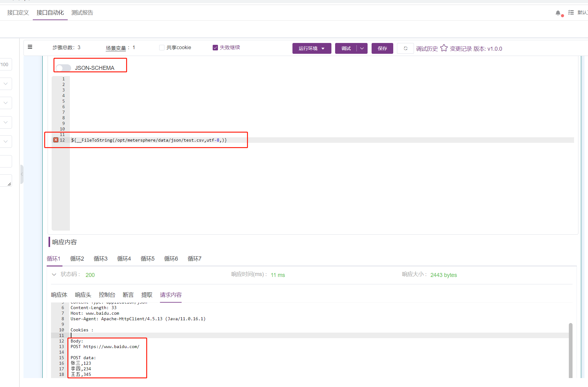Viewport: 588px width, 387px height.
Task: Click the request content vertical scrollbar
Action: (x=571, y=350)
